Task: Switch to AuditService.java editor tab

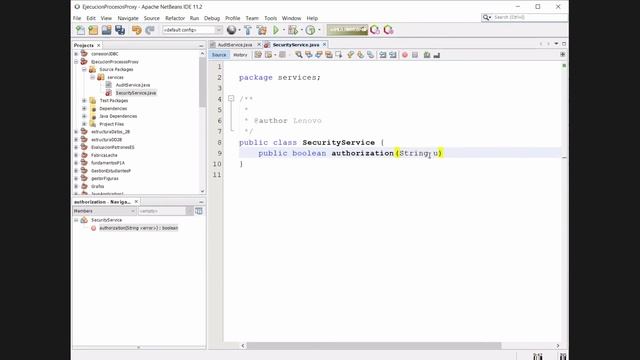Action: (234, 44)
